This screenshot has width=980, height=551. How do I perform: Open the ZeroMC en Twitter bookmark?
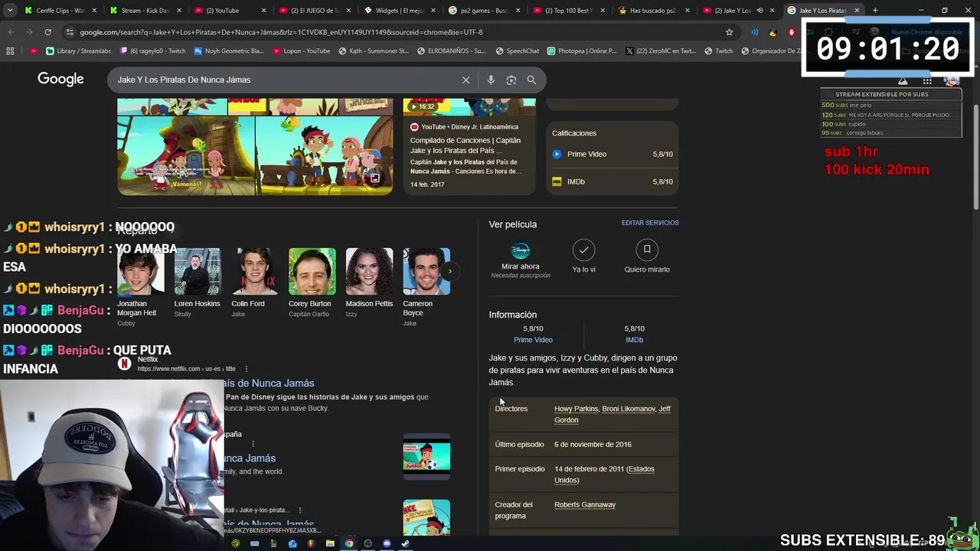(661, 51)
